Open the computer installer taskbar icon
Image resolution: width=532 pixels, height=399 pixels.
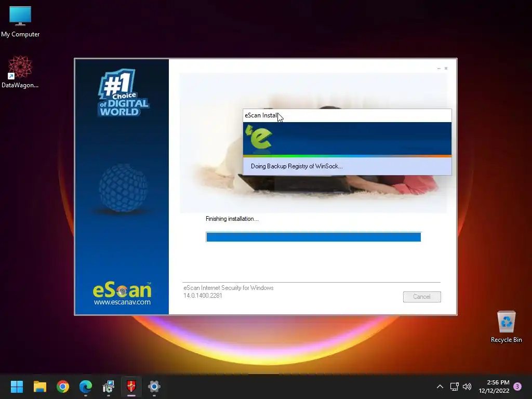(109, 387)
